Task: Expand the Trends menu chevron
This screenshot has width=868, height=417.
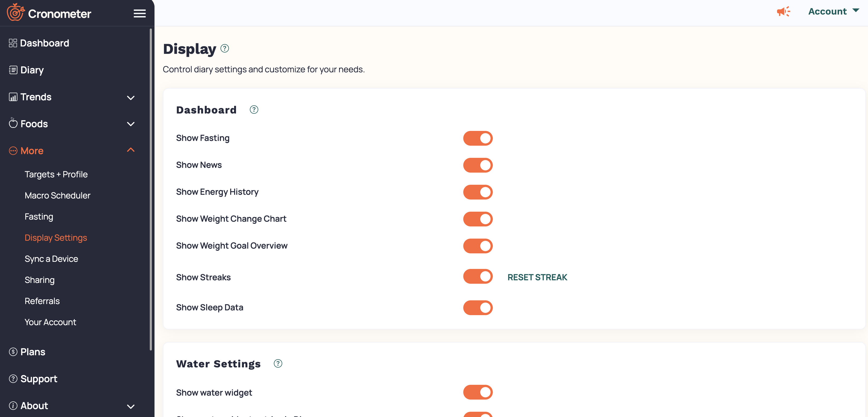Action: tap(131, 98)
